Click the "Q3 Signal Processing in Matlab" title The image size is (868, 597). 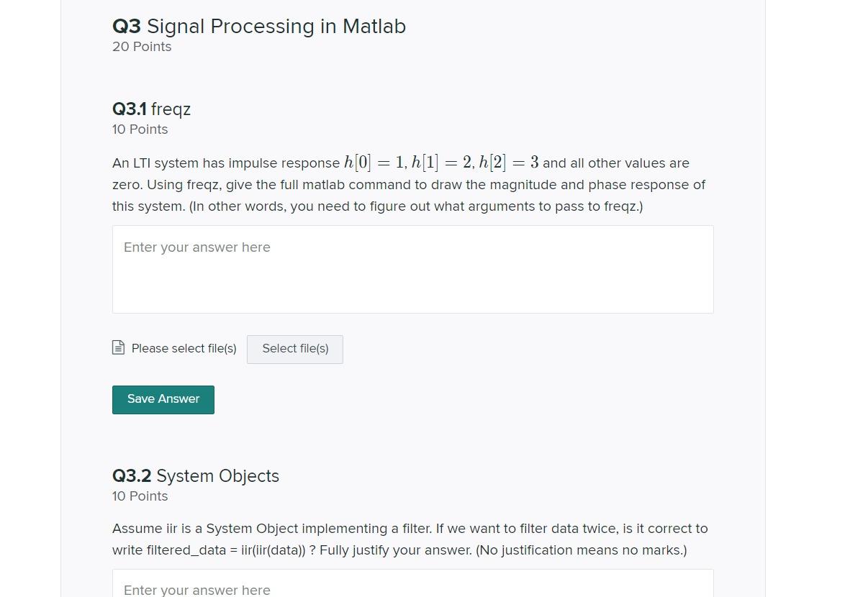(258, 26)
